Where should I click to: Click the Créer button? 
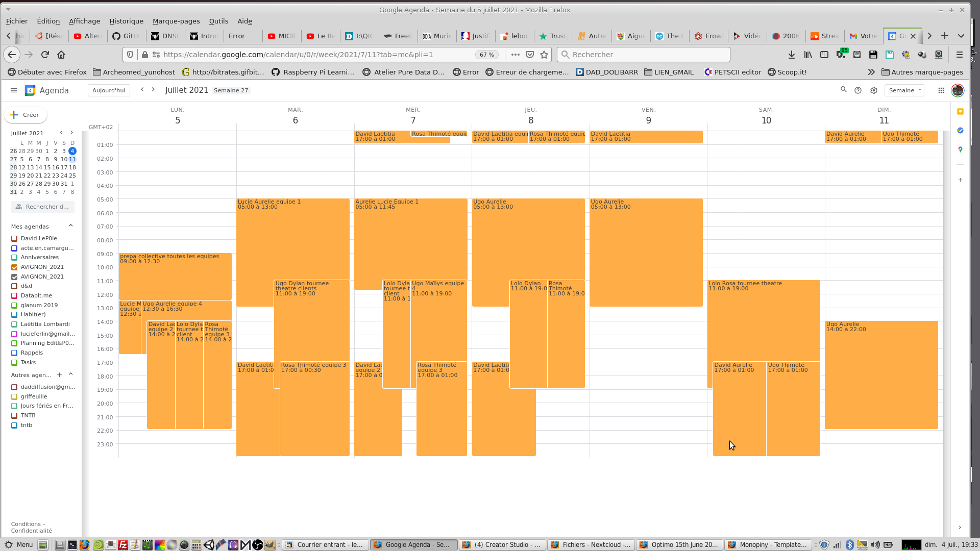26,115
